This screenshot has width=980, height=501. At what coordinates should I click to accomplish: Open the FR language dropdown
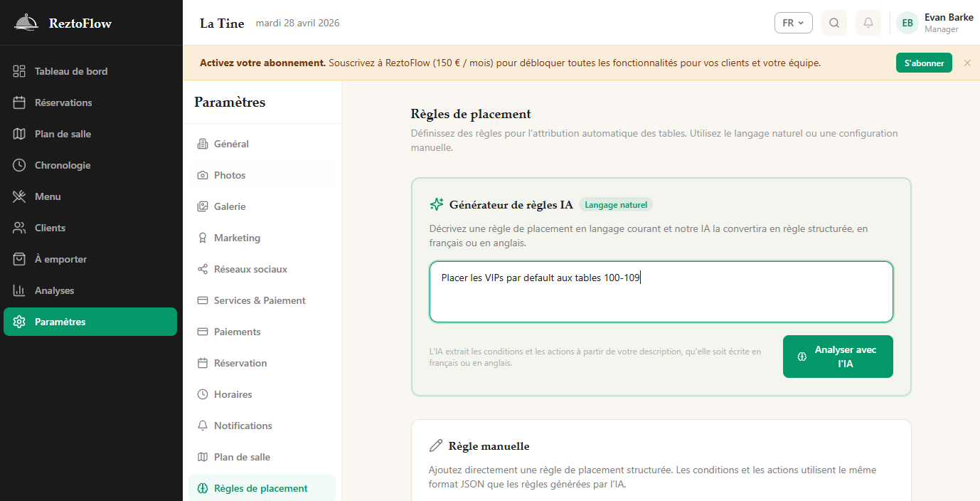[x=793, y=23]
